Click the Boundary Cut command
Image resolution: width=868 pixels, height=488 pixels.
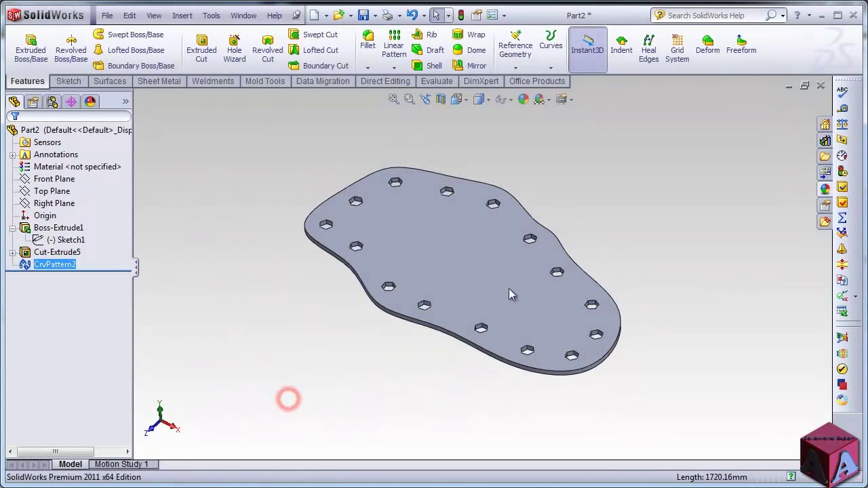[x=318, y=66]
